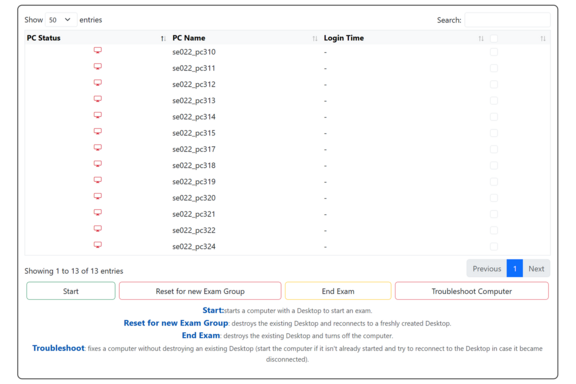This screenshot has width=576, height=384.
Task: Select the se022_pc310 name cell
Action: click(194, 52)
